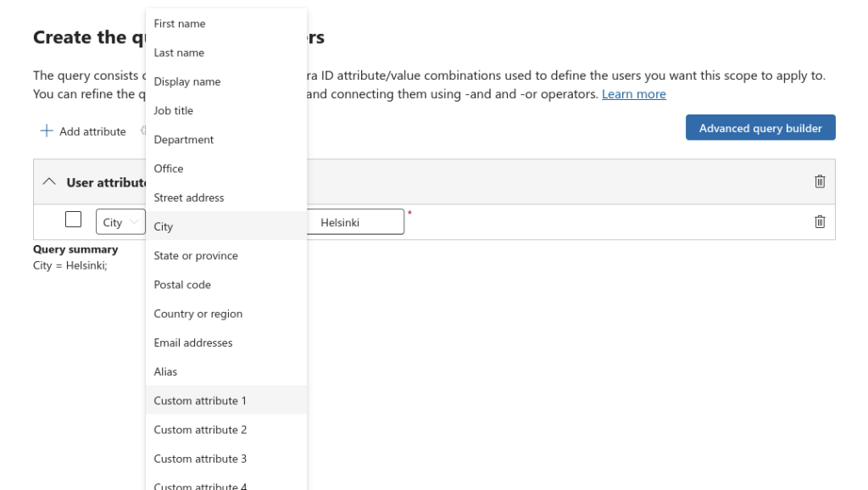Screen dimensions: 868x490
Task: Click the Add attribute button label
Action: pos(92,131)
